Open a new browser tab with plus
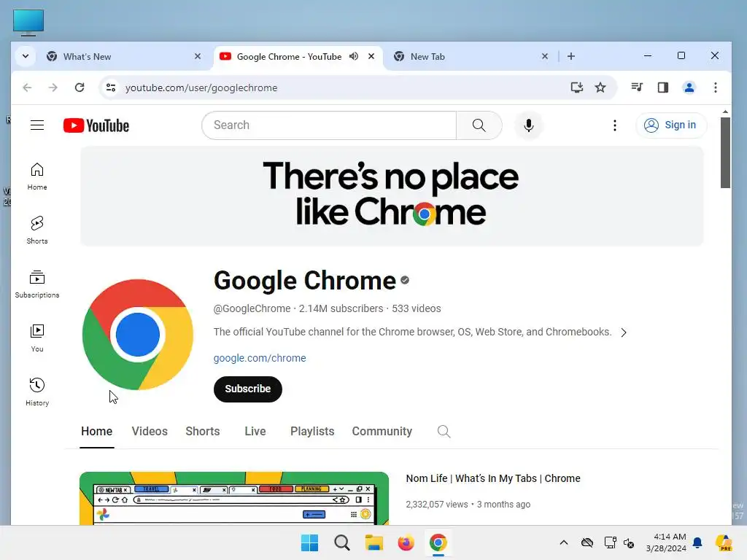747x560 pixels. pos(571,56)
